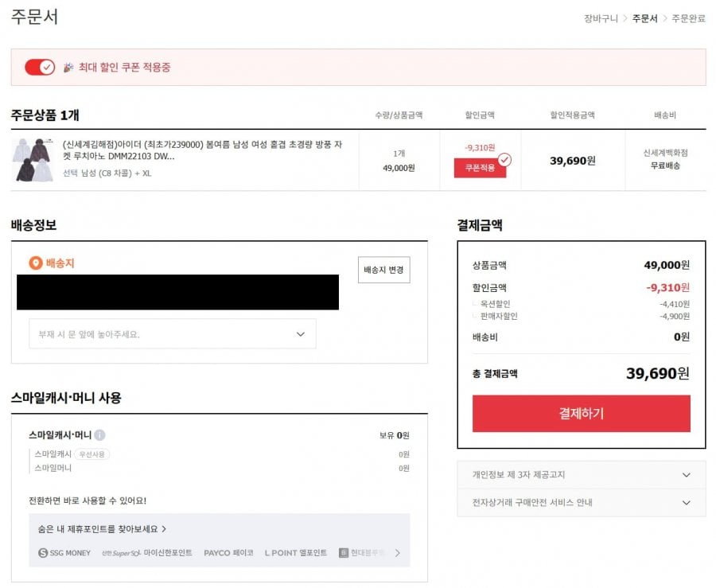The image size is (716, 588).
Task: Expand 개인정보 제 3자 제공고지 section
Action: (x=581, y=475)
